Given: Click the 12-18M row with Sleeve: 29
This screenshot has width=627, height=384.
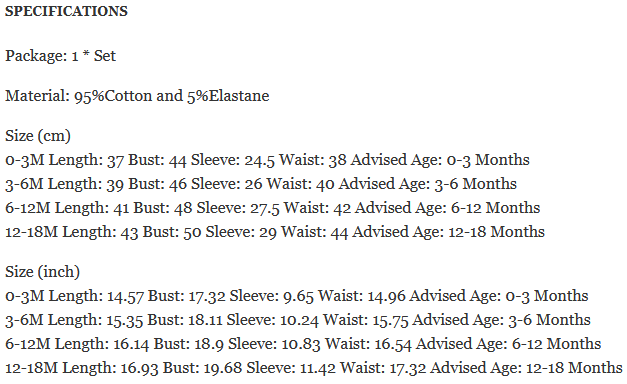Looking at the screenshot, I should tap(275, 232).
